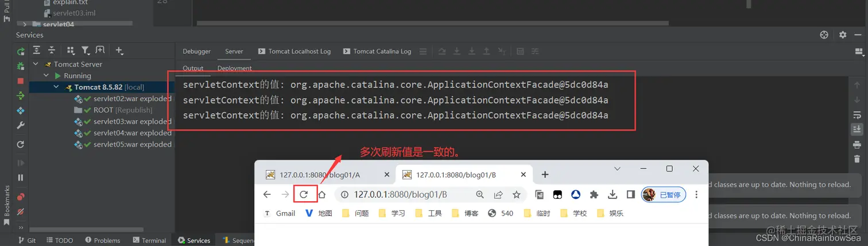Click the Chrome address bar URL blog01/B
This screenshot has width=868, height=246.
tap(400, 195)
